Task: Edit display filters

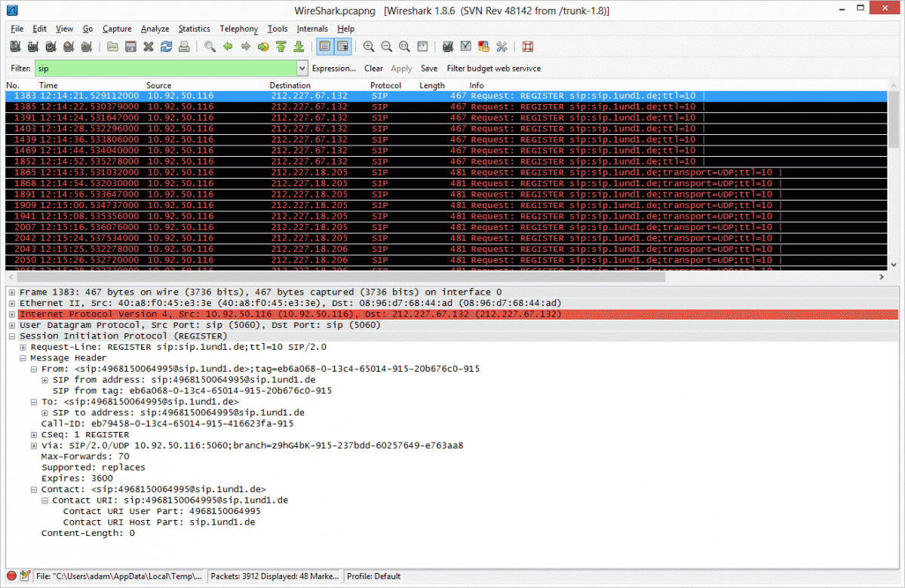Action: (x=466, y=47)
